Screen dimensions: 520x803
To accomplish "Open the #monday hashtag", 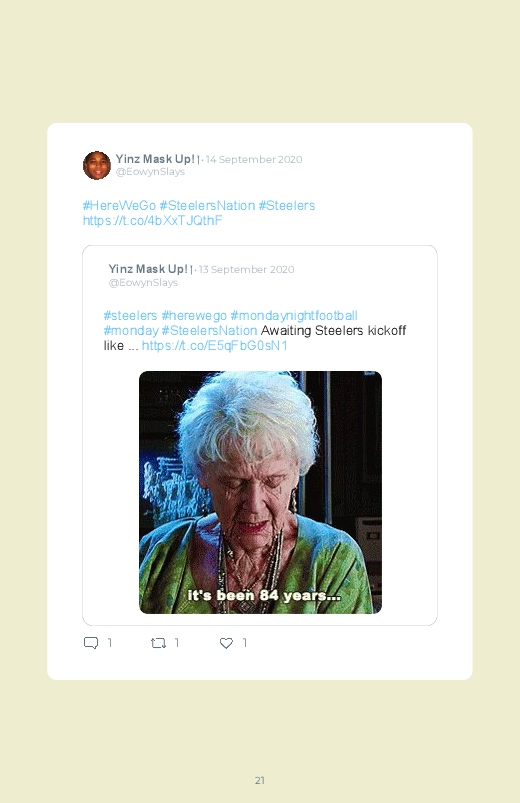I will (x=131, y=330).
